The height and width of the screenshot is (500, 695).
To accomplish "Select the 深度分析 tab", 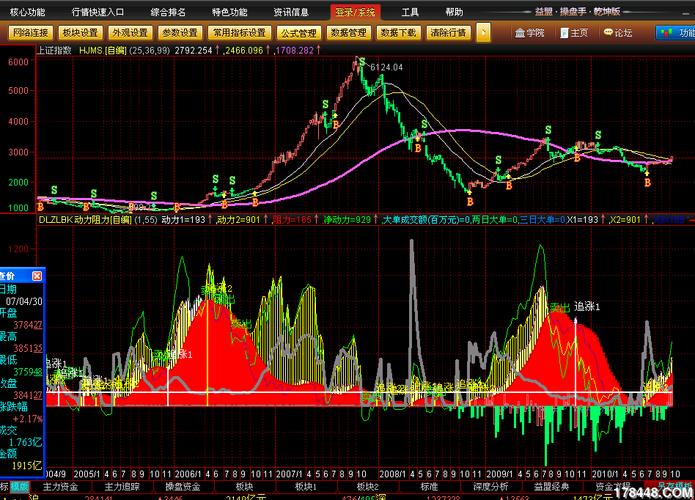I will pyautogui.click(x=491, y=487).
